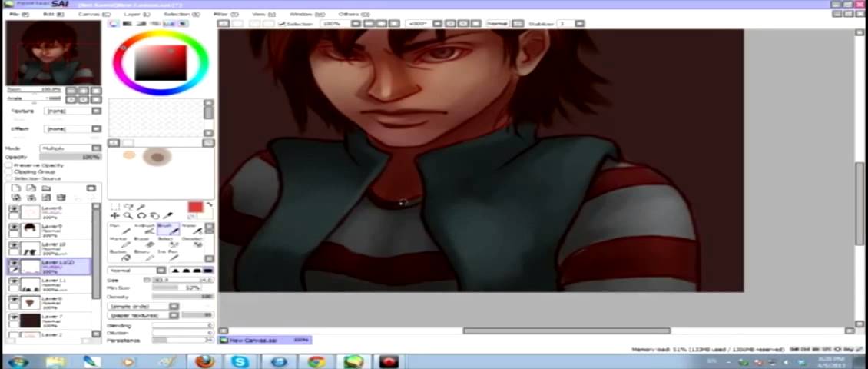This screenshot has height=369, width=868.
Task: Click the canvas horizontal scrollbar
Action: (x=566, y=331)
